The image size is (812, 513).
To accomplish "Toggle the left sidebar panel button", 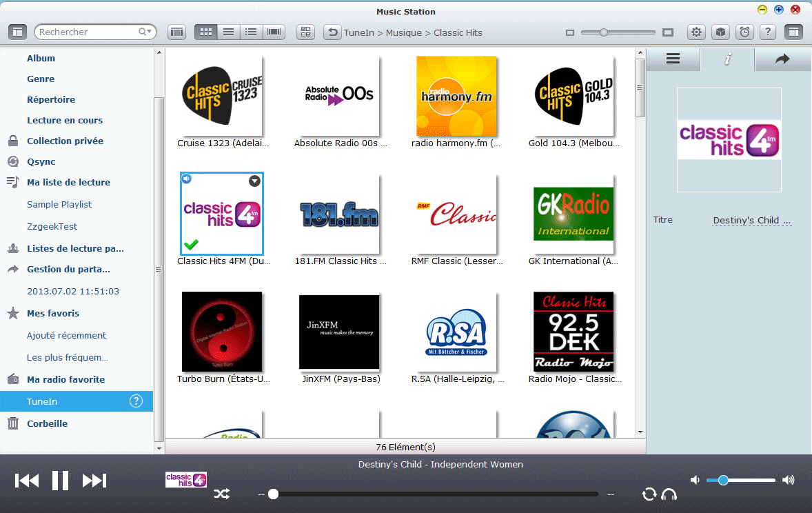I will point(18,32).
